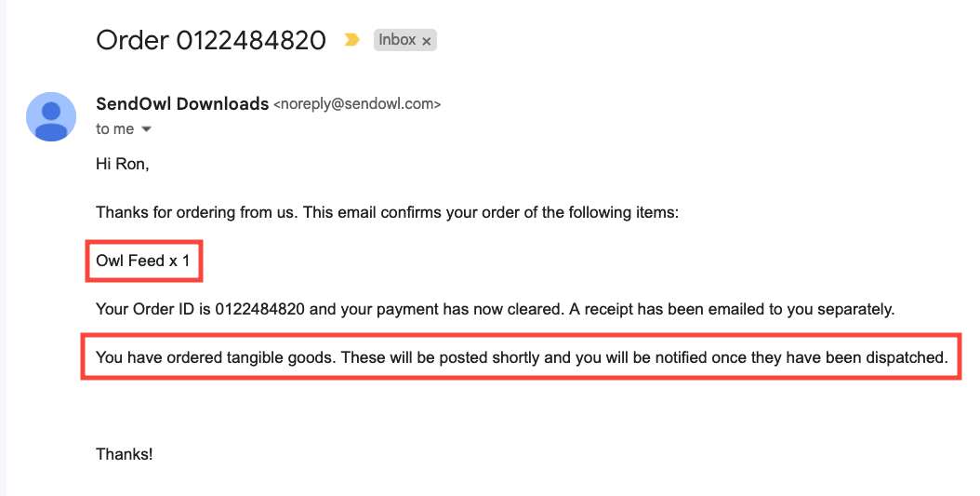980x496 pixels.
Task: Click the email subject 'Order 0122484820'
Action: point(211,40)
